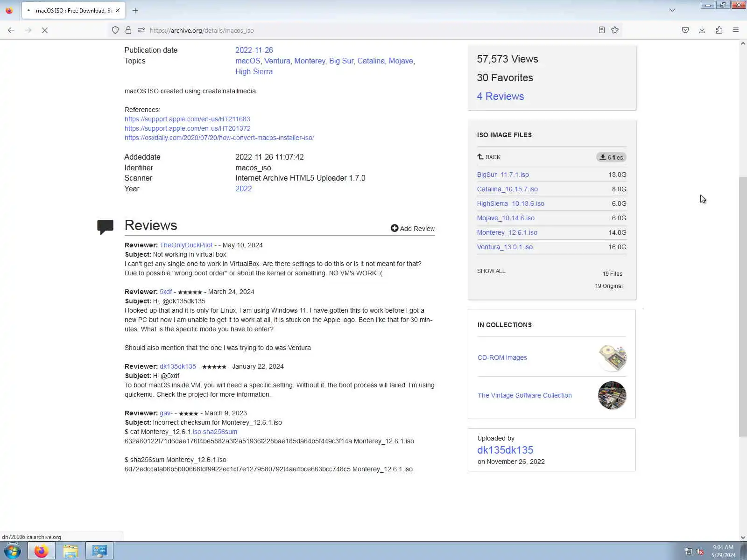Open tracking protection shield icon
Screen dimensions: 747x560
pyautogui.click(x=115, y=30)
